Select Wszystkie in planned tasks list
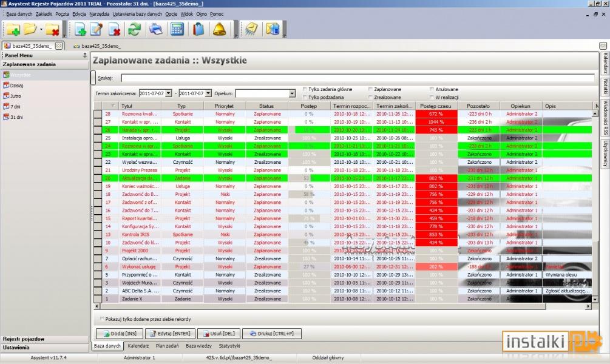610x364 pixels. [x=45, y=75]
